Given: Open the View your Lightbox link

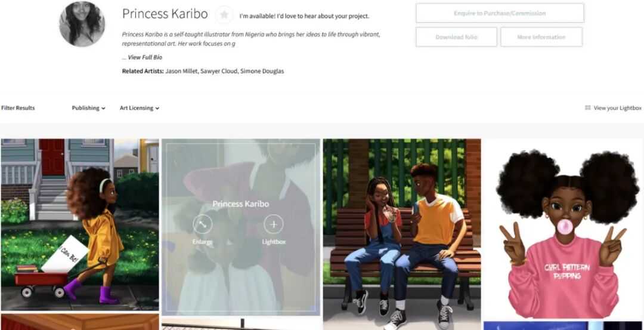Looking at the screenshot, I should tap(617, 108).
